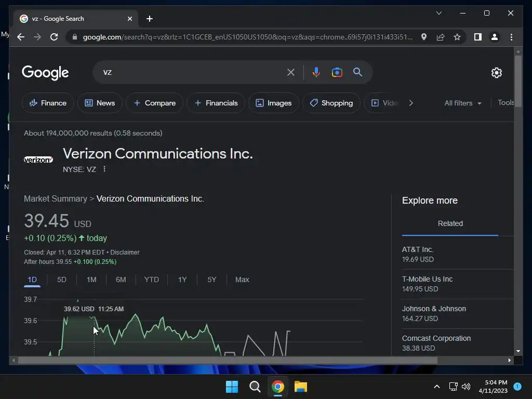
Task: Clear the search box text
Action: [x=291, y=72]
